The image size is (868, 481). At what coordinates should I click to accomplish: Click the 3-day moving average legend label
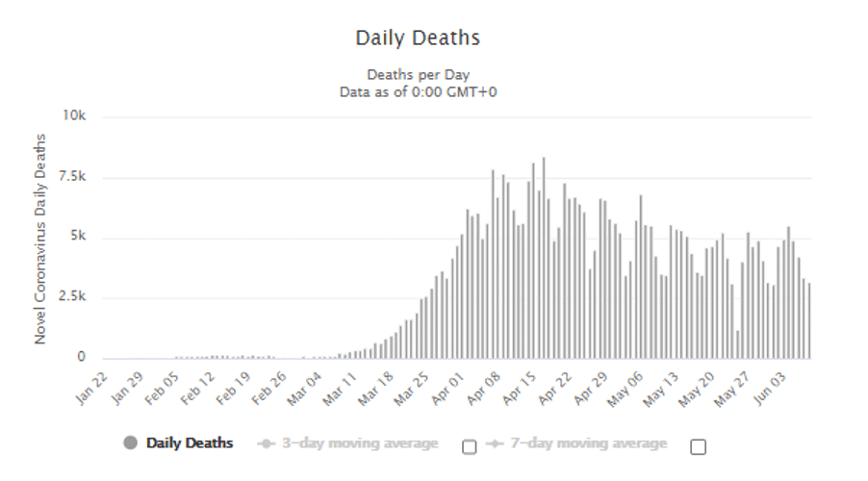(x=360, y=443)
